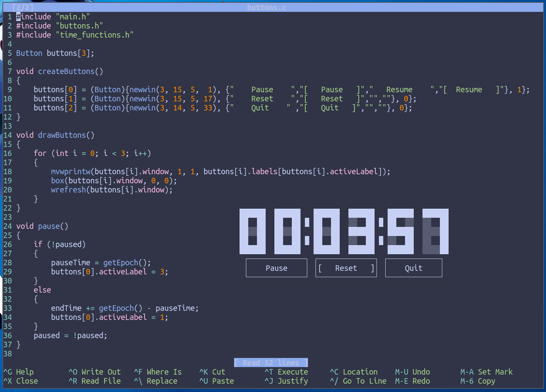The height and width of the screenshot is (392, 546).
Task: Click the "void drawButtons()" function header
Action: pyautogui.click(x=55, y=135)
